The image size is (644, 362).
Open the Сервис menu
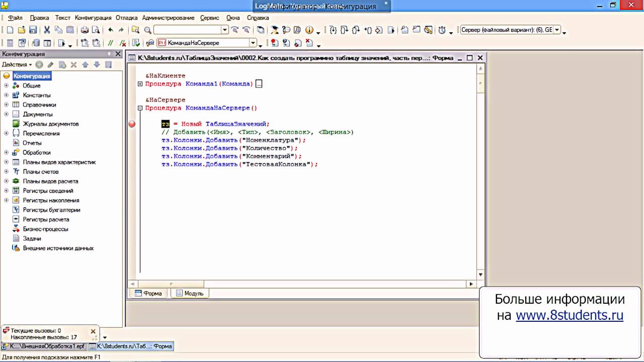[x=209, y=18]
